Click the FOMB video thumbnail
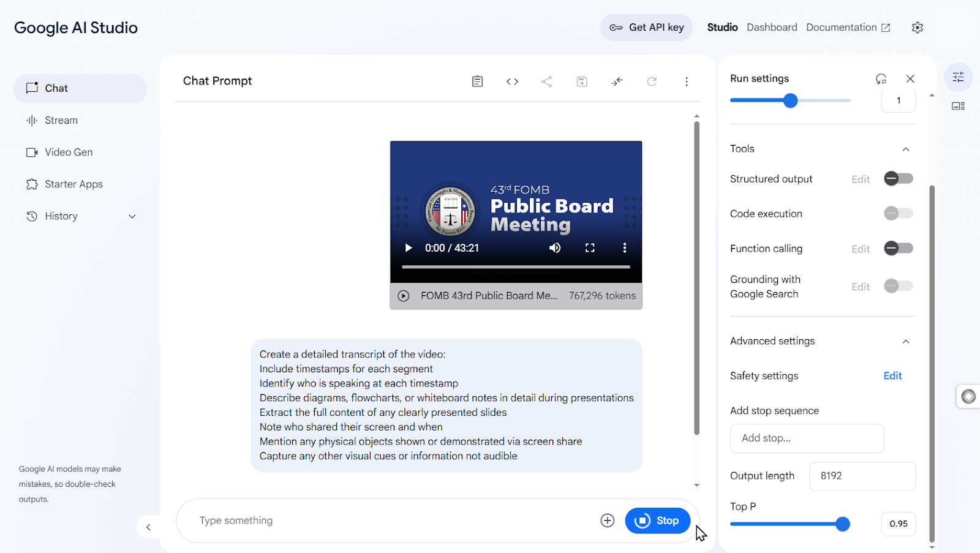 pos(516,212)
